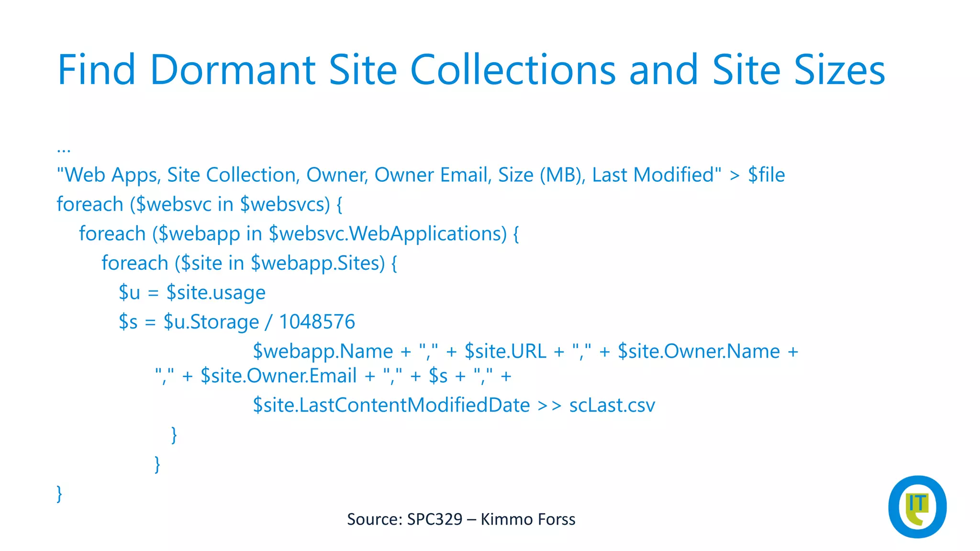Screen dimensions: 980x551
Task: Click the line '$site.LastContentModifiedDate >> scLast.csv'
Action: coord(454,405)
